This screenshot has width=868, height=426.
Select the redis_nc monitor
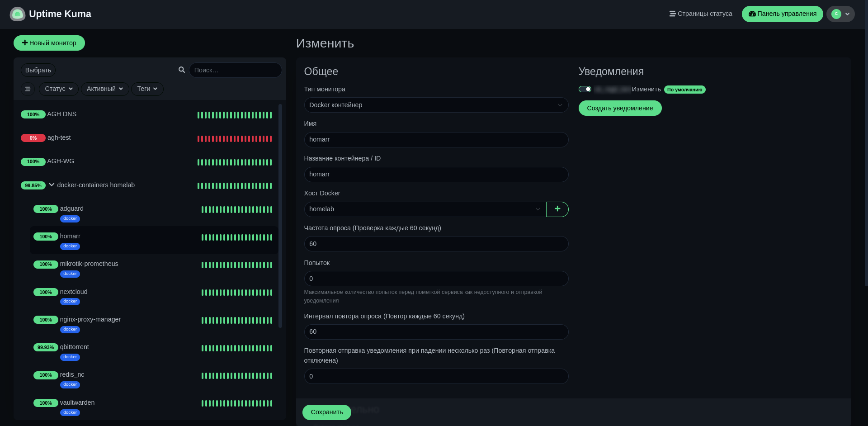pos(154,379)
